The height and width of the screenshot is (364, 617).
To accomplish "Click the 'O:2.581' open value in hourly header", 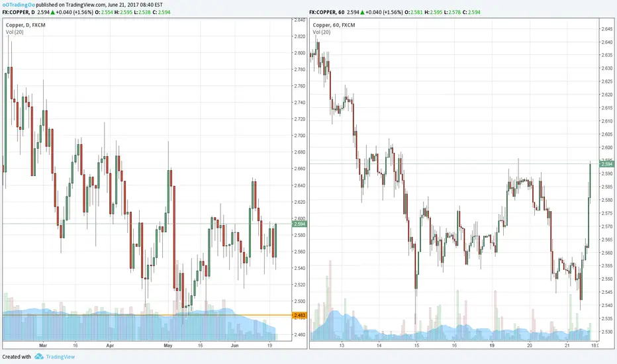I will (x=414, y=12).
